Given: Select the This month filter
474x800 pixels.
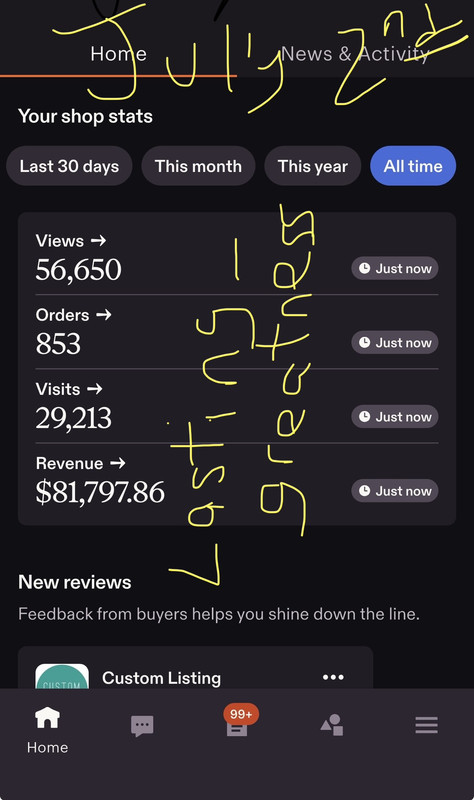Looking at the screenshot, I should tap(198, 166).
